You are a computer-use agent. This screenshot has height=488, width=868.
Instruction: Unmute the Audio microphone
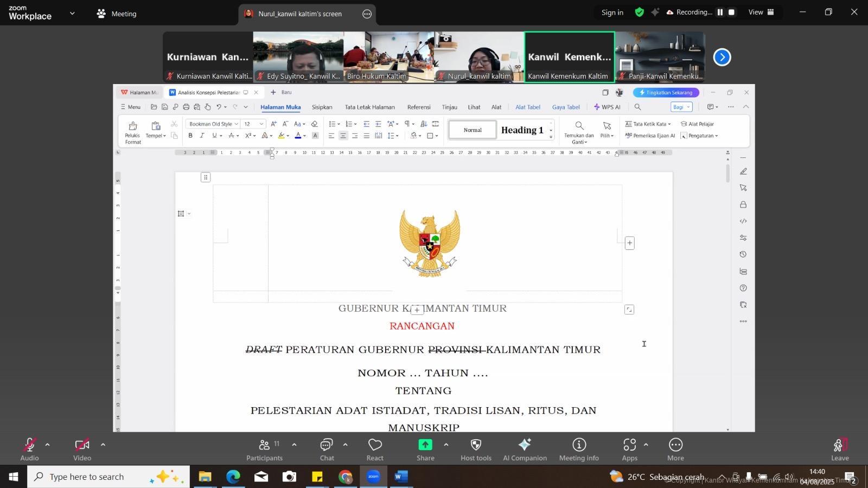tap(29, 446)
